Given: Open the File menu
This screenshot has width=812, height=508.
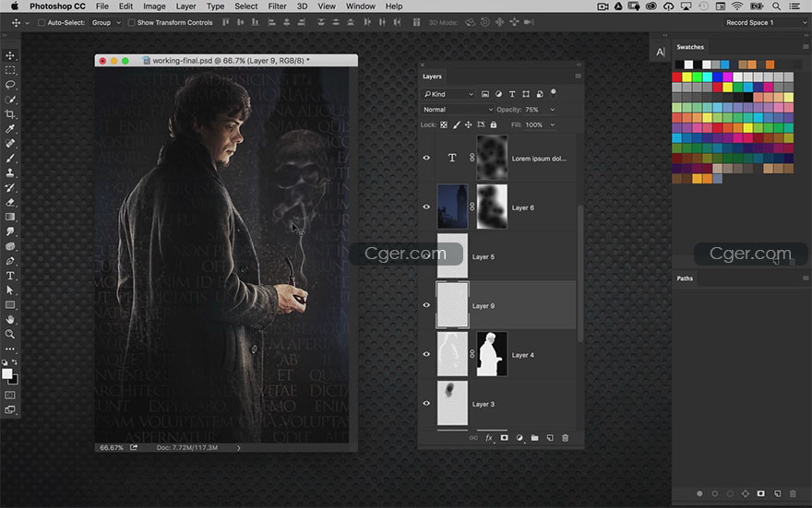Looking at the screenshot, I should 102,6.
